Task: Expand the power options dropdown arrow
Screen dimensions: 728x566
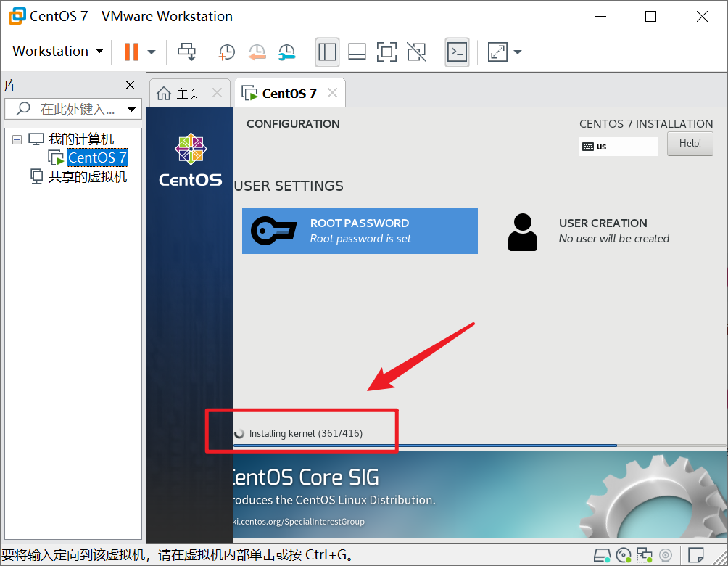Action: pyautogui.click(x=152, y=52)
